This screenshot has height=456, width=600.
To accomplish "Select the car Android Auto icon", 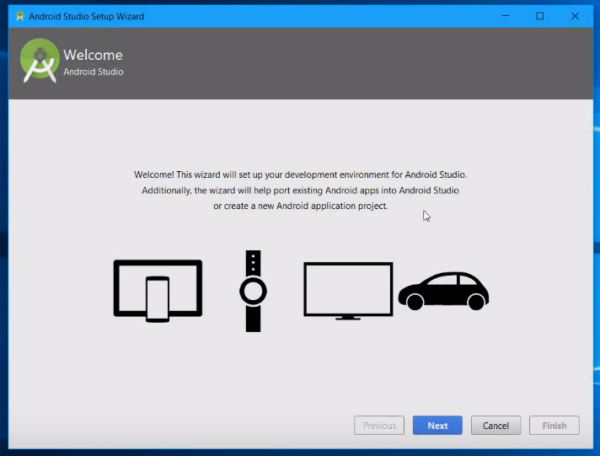I will click(x=443, y=290).
